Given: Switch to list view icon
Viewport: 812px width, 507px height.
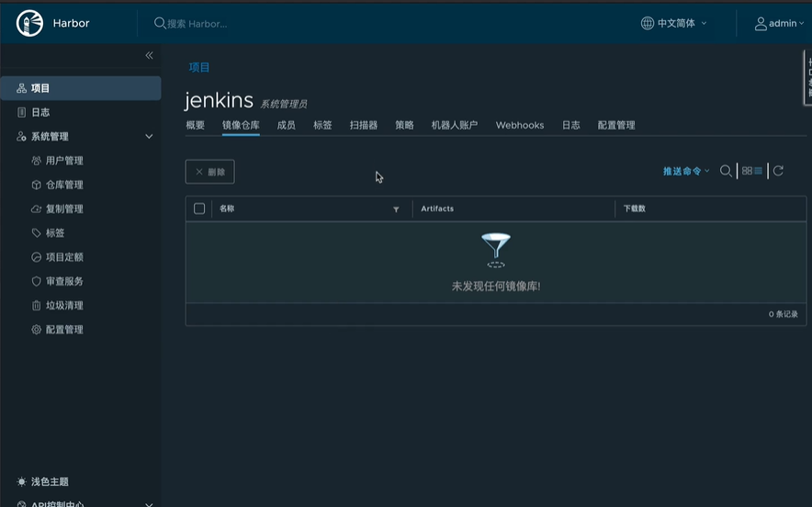Looking at the screenshot, I should point(758,171).
